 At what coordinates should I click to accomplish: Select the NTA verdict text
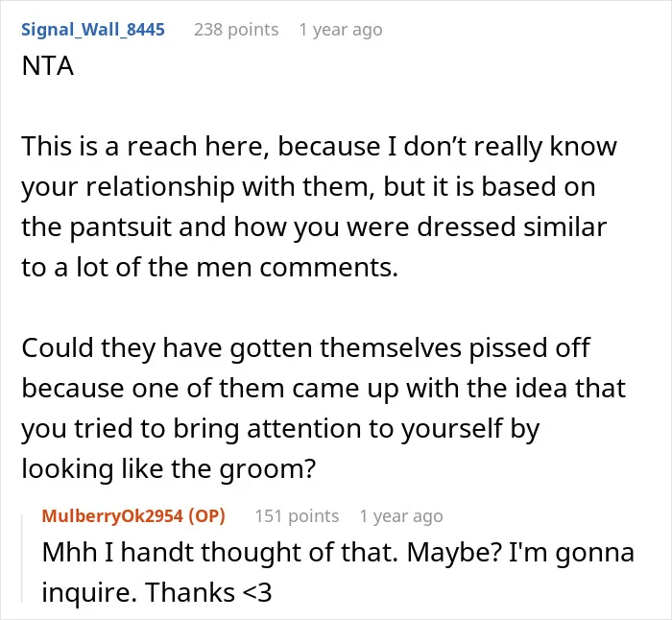tap(48, 66)
